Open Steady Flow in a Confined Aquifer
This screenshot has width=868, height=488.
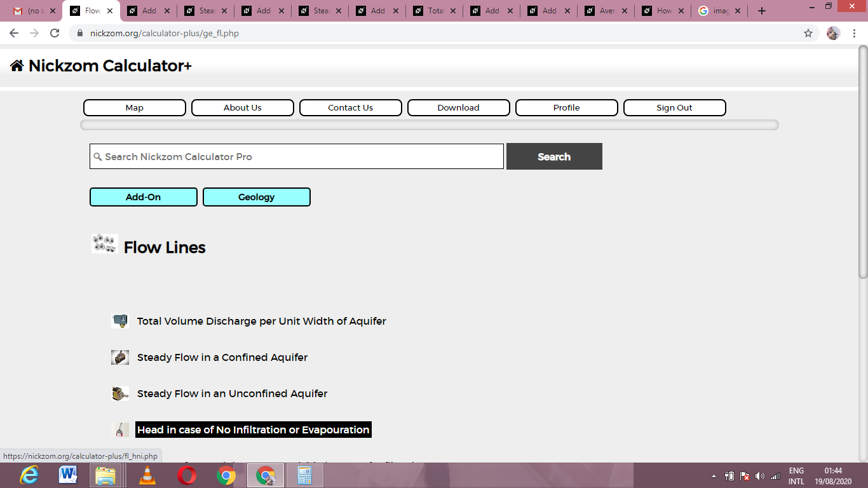(x=222, y=358)
